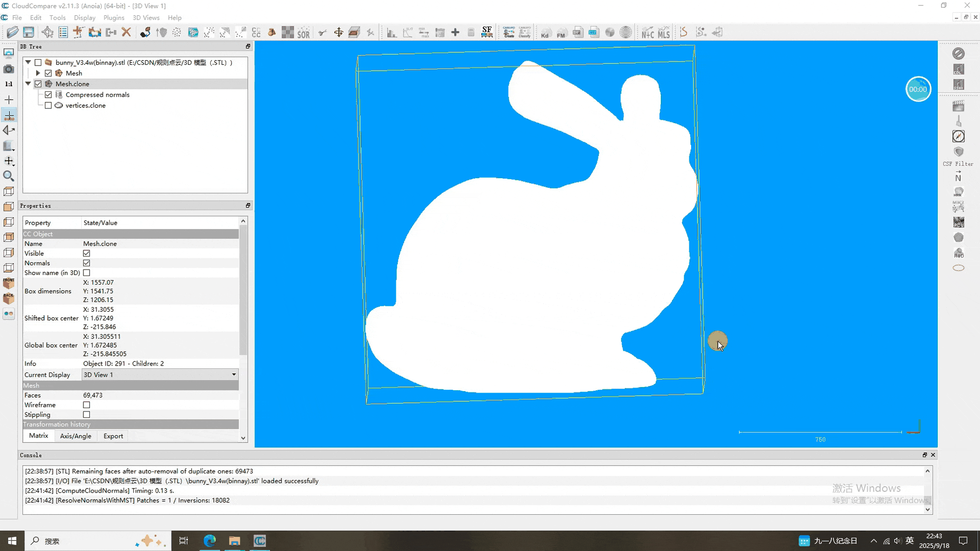Open the MLS smoothing plugin
The height and width of the screenshot is (551, 980).
(664, 32)
